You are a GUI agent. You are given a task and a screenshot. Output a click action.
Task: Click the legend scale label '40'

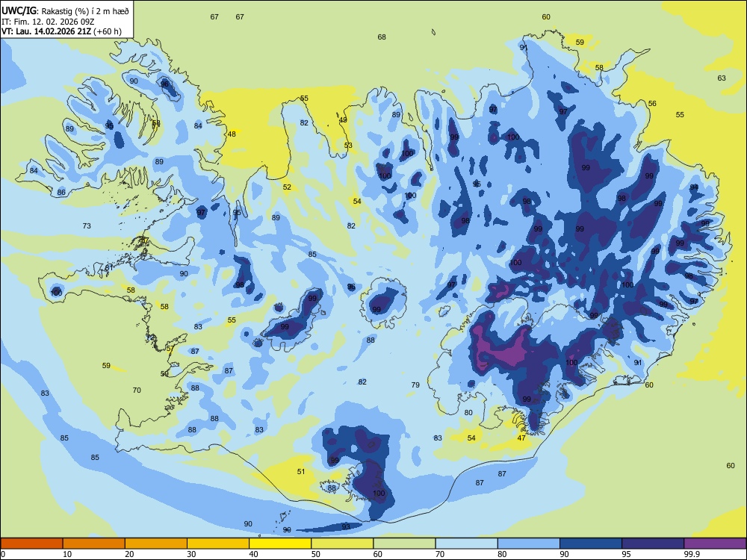coord(253,554)
